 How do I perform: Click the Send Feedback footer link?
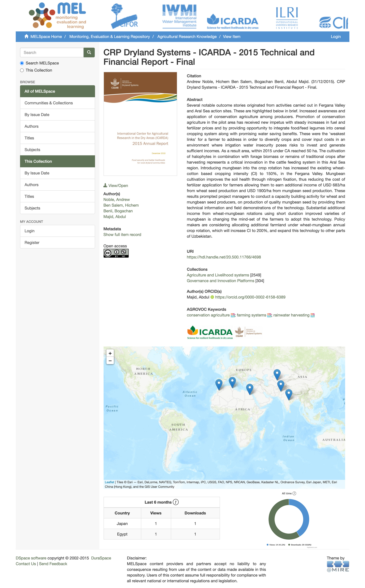click(x=53, y=564)
